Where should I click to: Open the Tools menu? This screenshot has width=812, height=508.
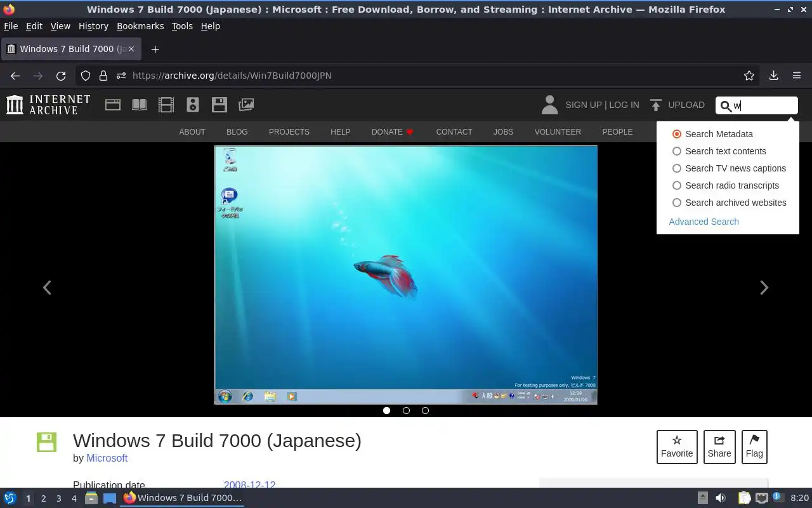182,26
